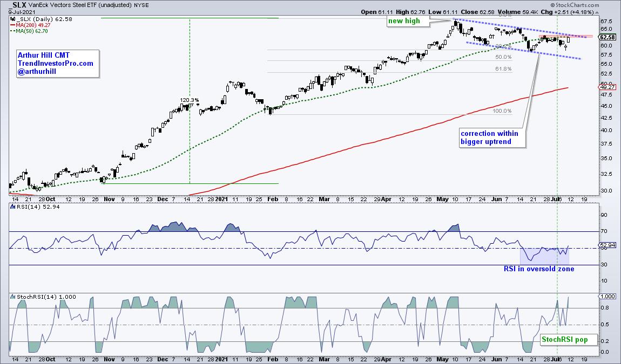The image size is (621, 364).
Task: Open the TrendInvestorPro.com link text
Action: pyautogui.click(x=56, y=63)
